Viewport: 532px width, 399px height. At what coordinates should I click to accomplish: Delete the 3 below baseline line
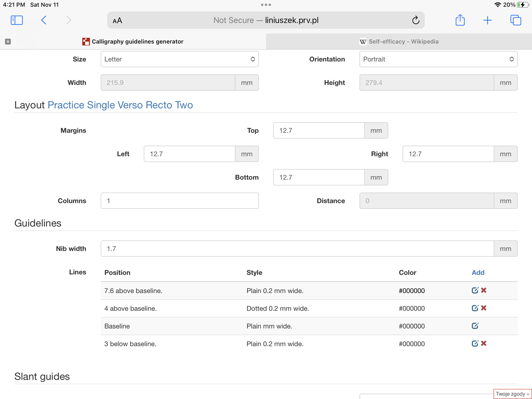[484, 343]
